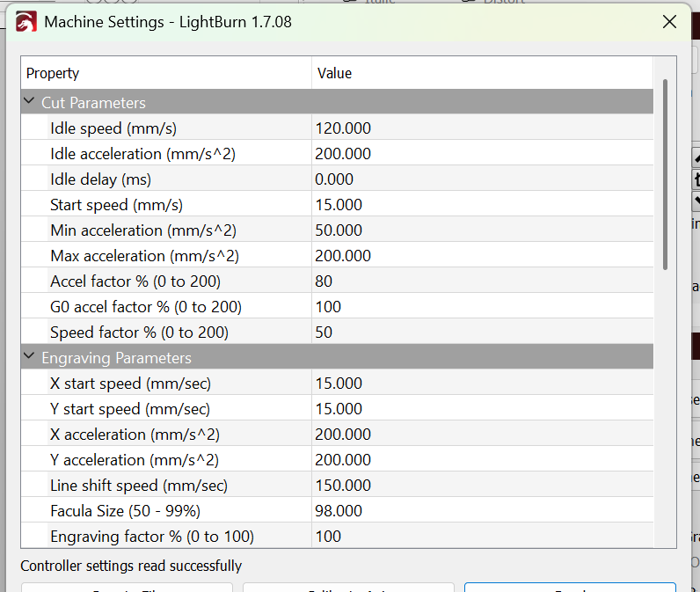This screenshot has width=700, height=592.
Task: Click the 'Idle delay (ms)' row label
Action: 101,179
